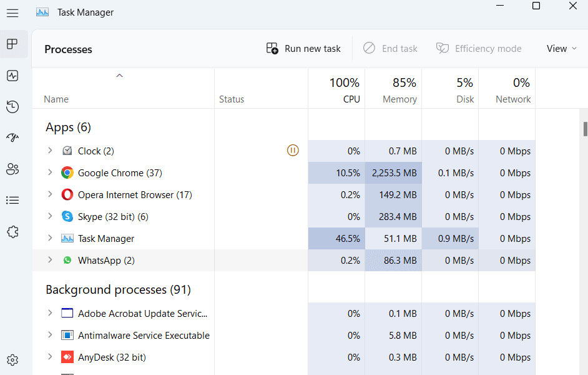The image size is (588, 375).
Task: Click the Background processes (91) heading
Action: pos(118,289)
